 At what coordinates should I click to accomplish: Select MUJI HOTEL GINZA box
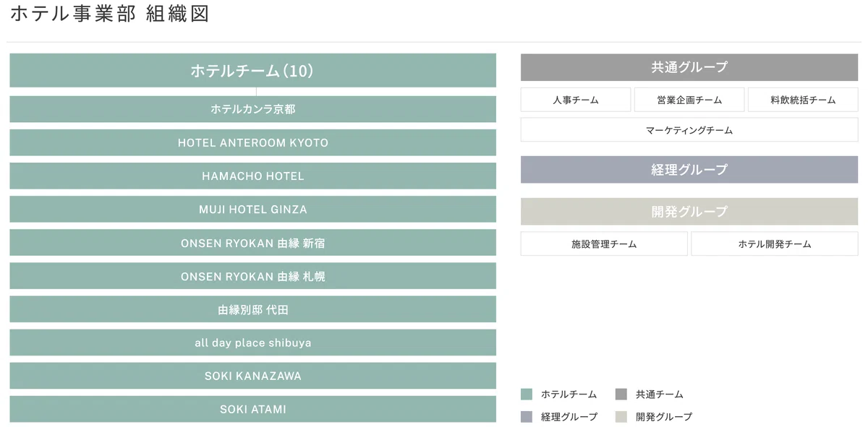click(252, 209)
